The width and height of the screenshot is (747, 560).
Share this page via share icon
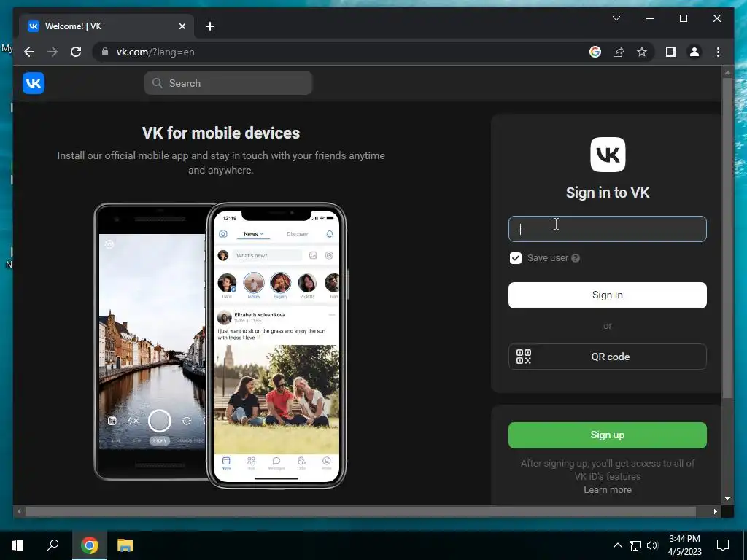coord(619,52)
